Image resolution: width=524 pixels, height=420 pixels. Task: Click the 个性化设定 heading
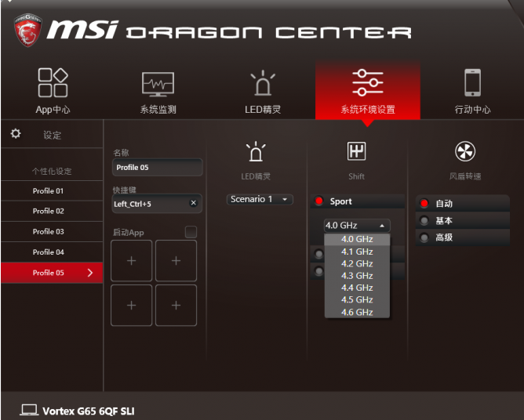coord(52,171)
